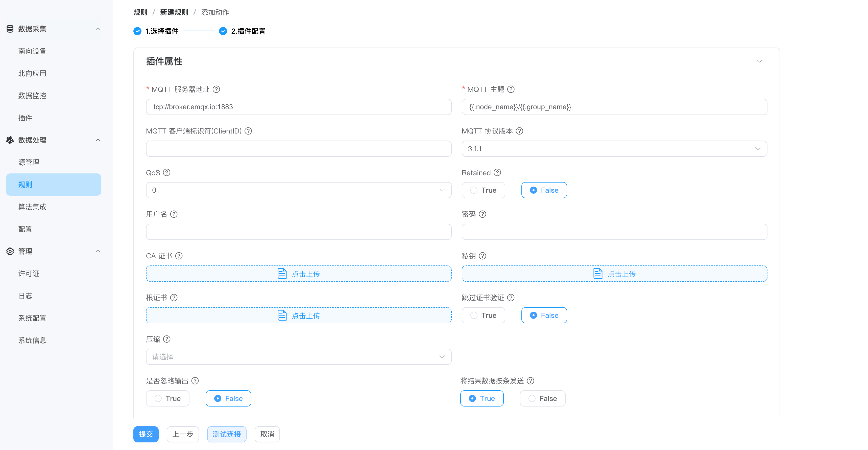Click help icon next to Retained label
Viewport: 868px width, 450px height.
point(497,173)
